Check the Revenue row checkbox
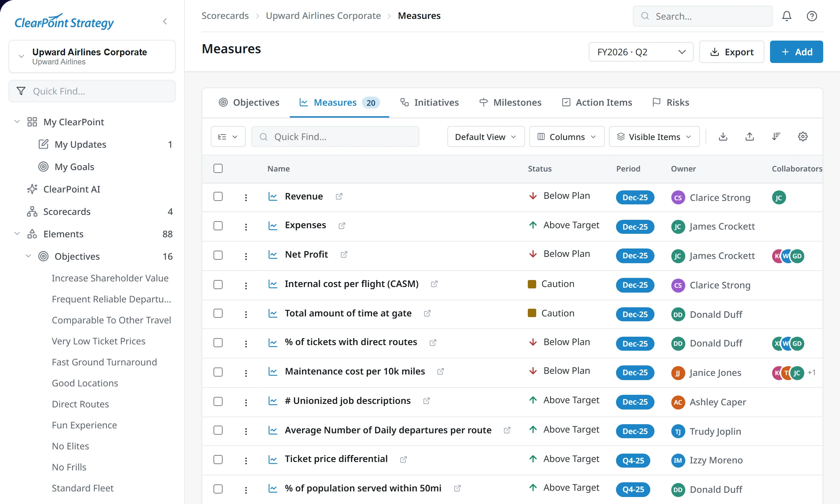This screenshot has height=504, width=840. click(218, 196)
